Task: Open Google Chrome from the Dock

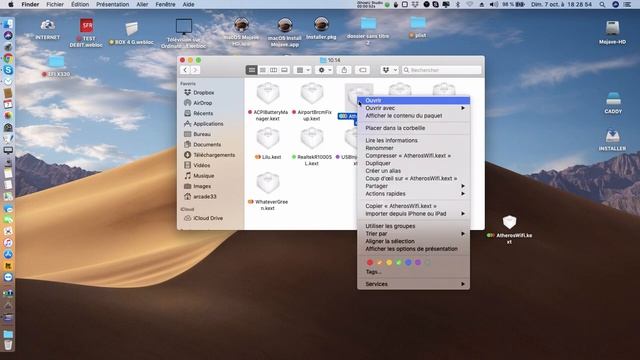Action: pyautogui.click(x=8, y=58)
